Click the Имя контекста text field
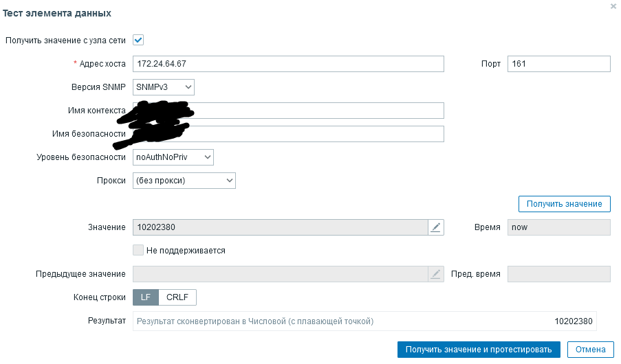 coord(316,111)
